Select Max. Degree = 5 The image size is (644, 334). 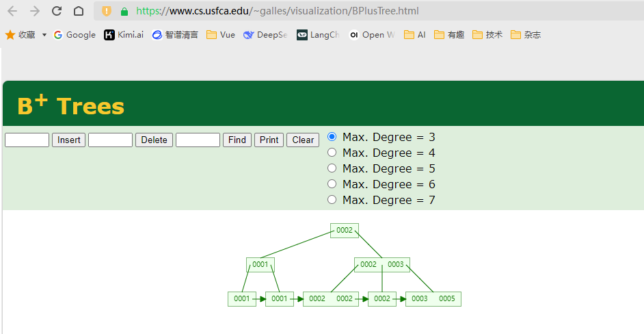tap(332, 168)
